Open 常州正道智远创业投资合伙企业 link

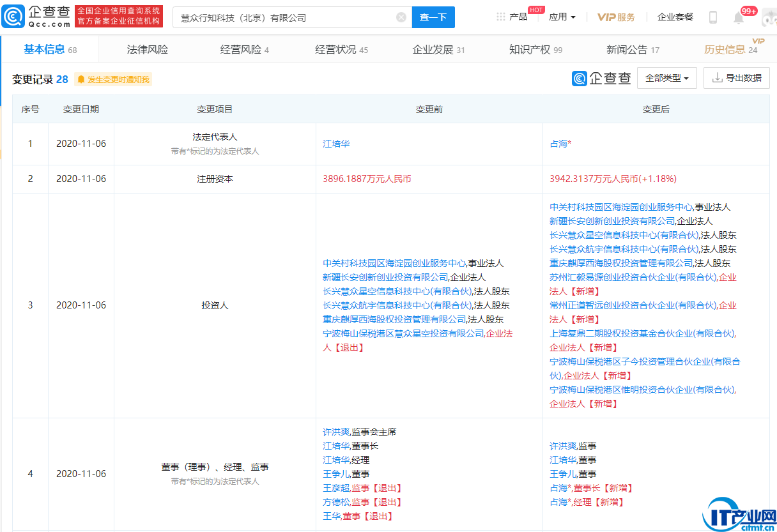coord(633,305)
